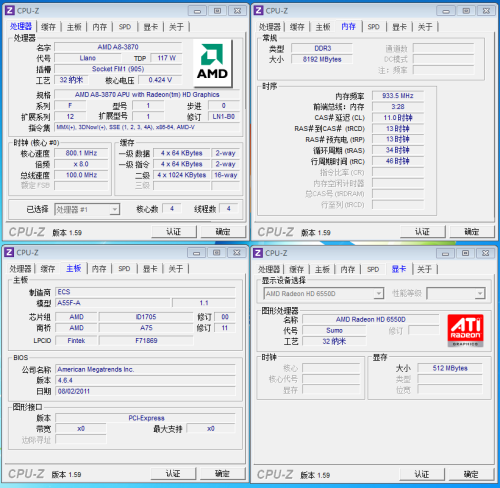Click the Socket FM1 (905) package field

[x=118, y=69]
